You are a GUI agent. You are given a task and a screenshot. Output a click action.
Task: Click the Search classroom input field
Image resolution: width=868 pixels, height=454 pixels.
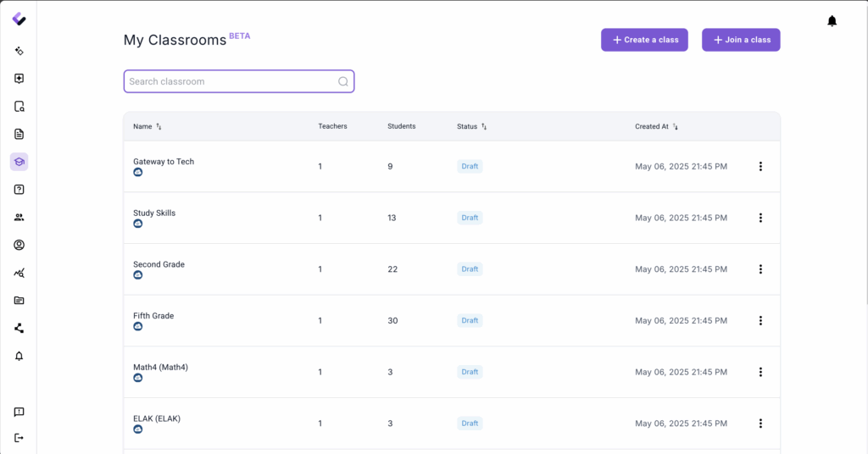[229, 81]
